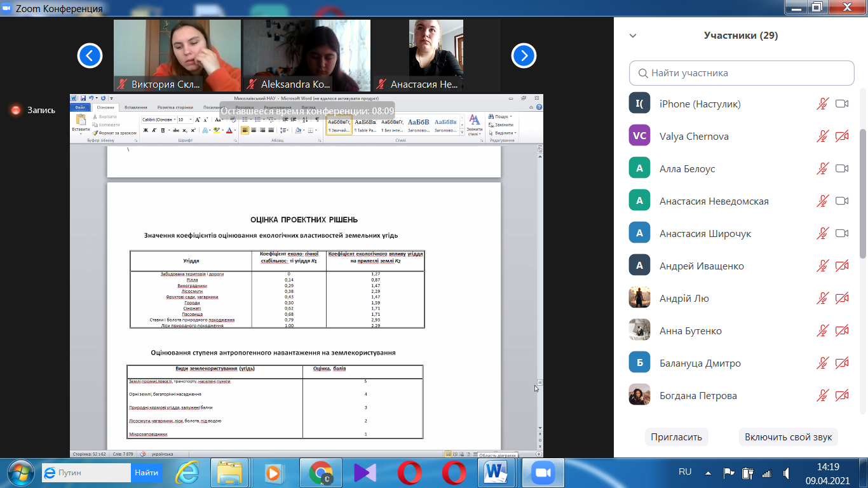Open the Виділити dropdown
Viewport: 868px width, 488px height.
(x=503, y=133)
